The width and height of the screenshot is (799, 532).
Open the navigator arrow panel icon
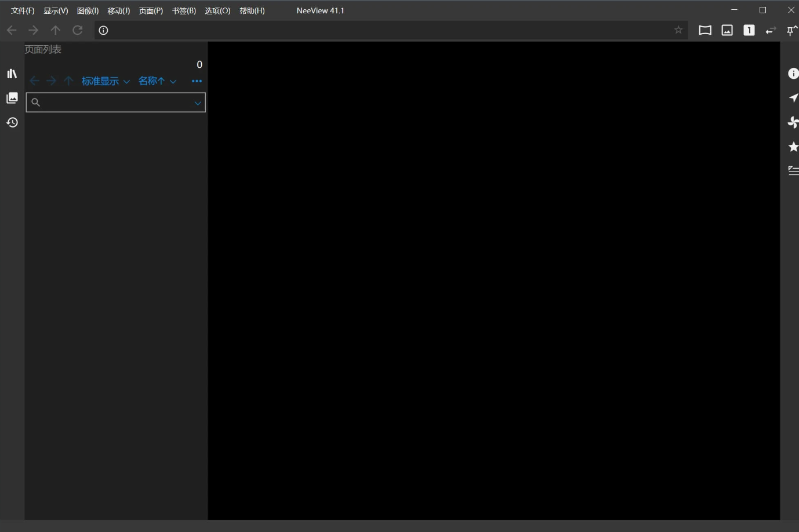tap(793, 98)
